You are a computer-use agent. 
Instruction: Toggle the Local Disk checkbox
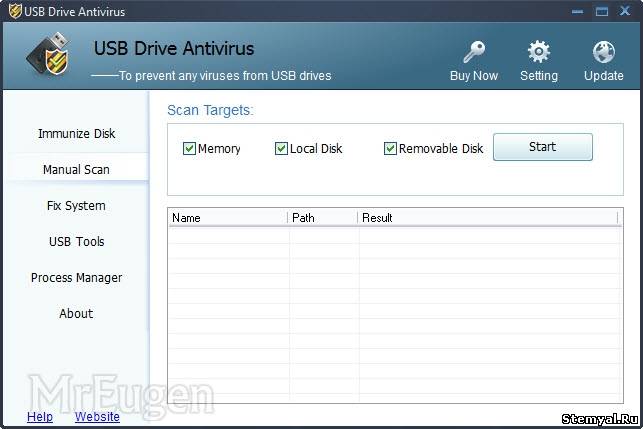[x=281, y=148]
